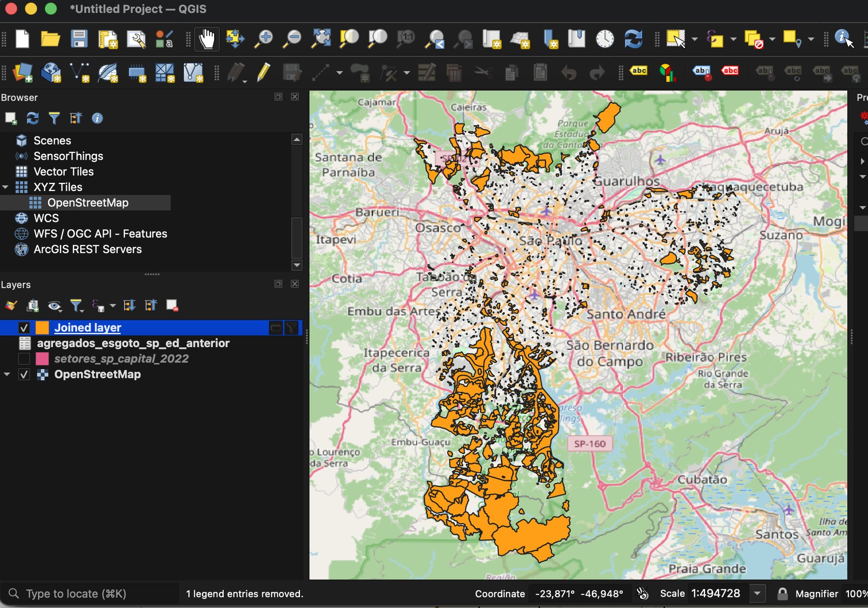The image size is (868, 608).
Task: Enable the setores_sp_capital_2022 layer checkbox
Action: 24,359
